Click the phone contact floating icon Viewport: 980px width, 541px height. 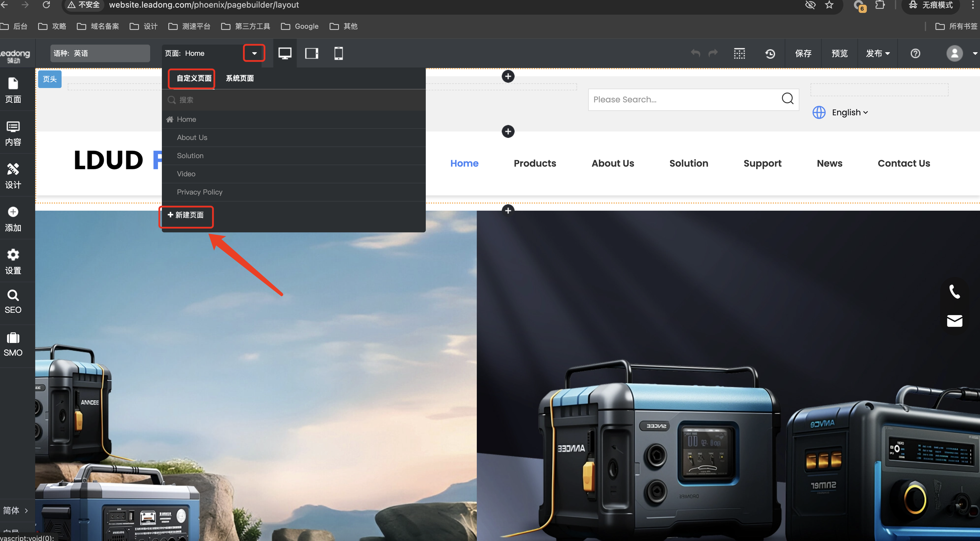pos(954,292)
